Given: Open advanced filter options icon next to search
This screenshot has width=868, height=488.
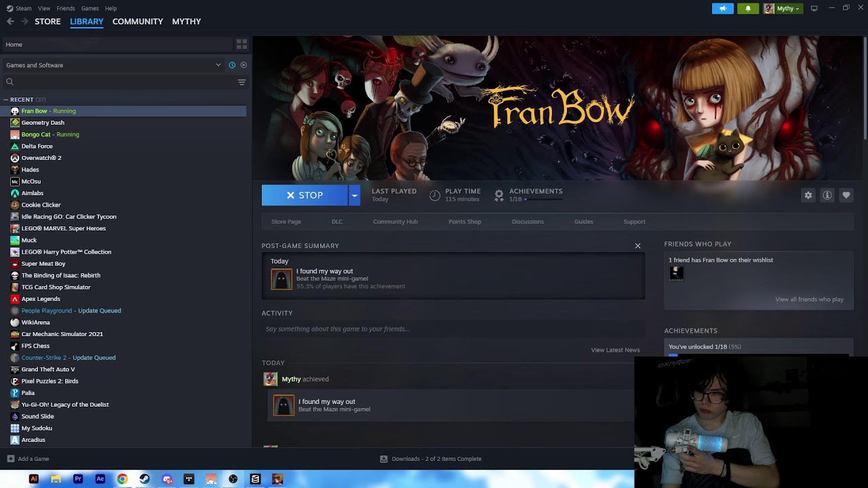Looking at the screenshot, I should click(241, 82).
